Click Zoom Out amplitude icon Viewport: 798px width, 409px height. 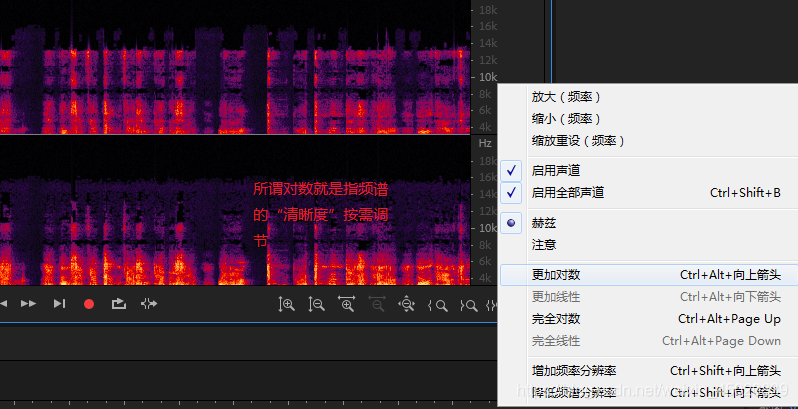(x=317, y=305)
